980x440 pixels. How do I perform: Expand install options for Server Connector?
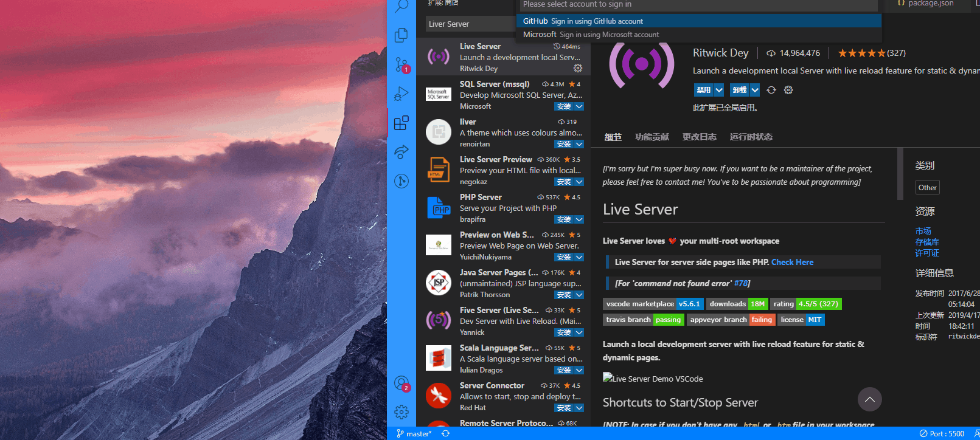579,408
